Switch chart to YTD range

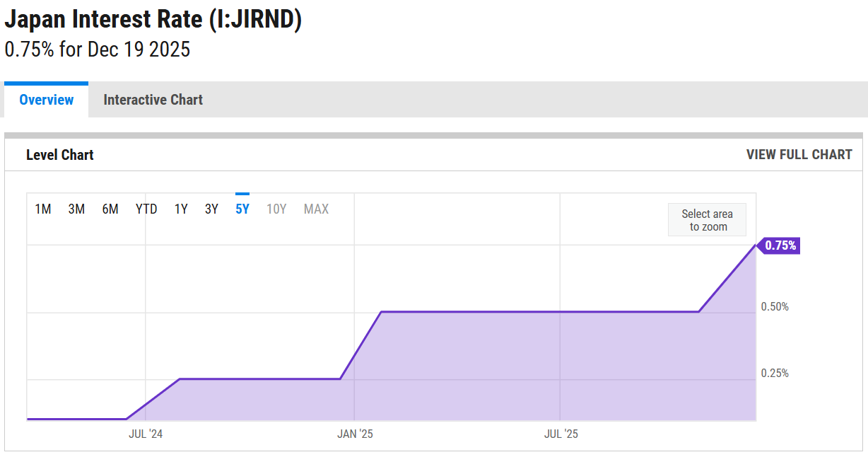(146, 209)
